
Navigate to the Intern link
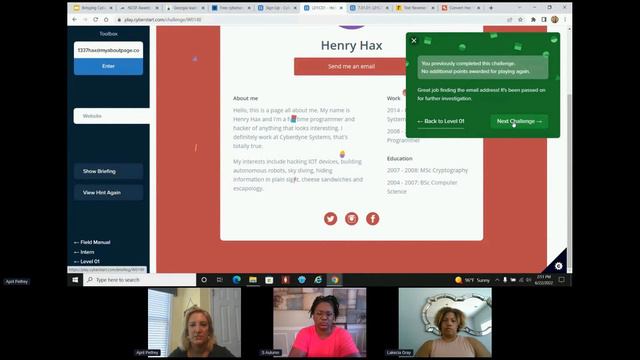pyautogui.click(x=84, y=252)
